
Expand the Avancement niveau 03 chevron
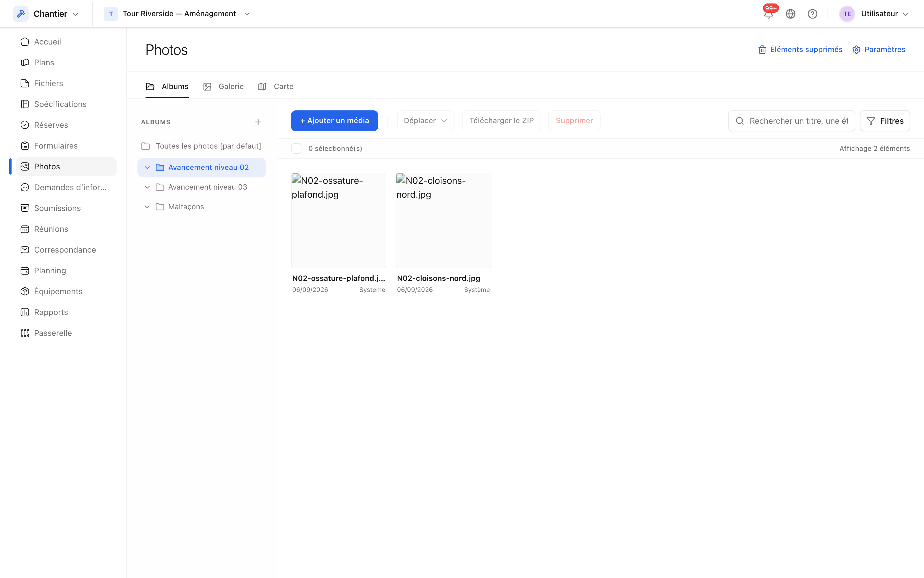[x=147, y=187]
